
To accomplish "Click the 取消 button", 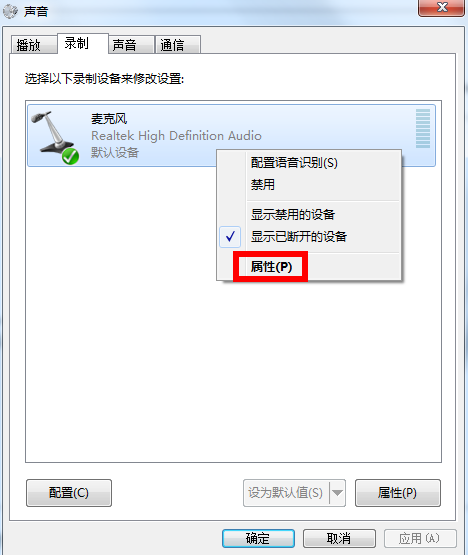I will pos(339,538).
